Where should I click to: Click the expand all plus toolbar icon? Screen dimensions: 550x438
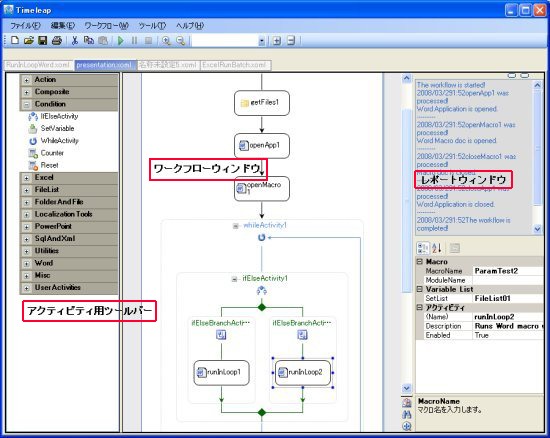click(x=277, y=41)
